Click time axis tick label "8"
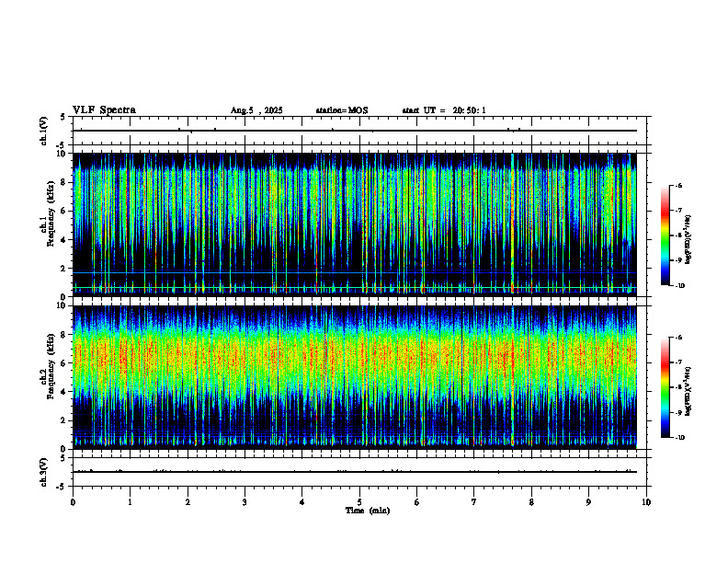 (531, 502)
